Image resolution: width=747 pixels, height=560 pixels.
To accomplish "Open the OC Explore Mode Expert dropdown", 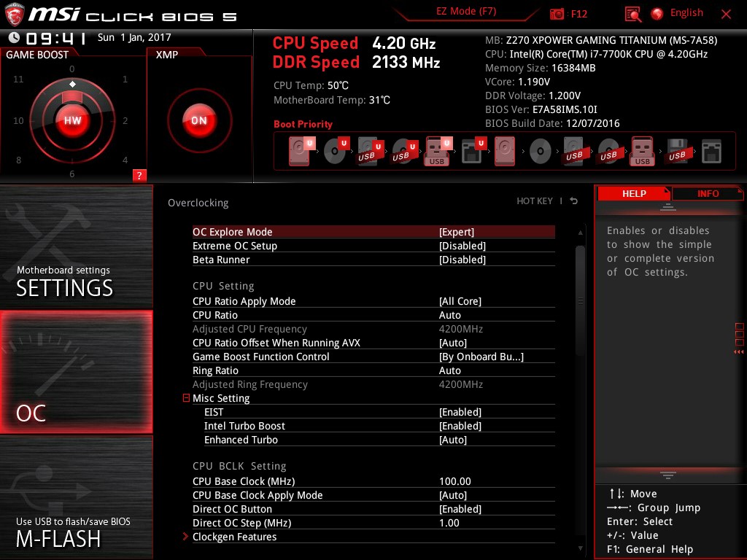I will coord(457,232).
